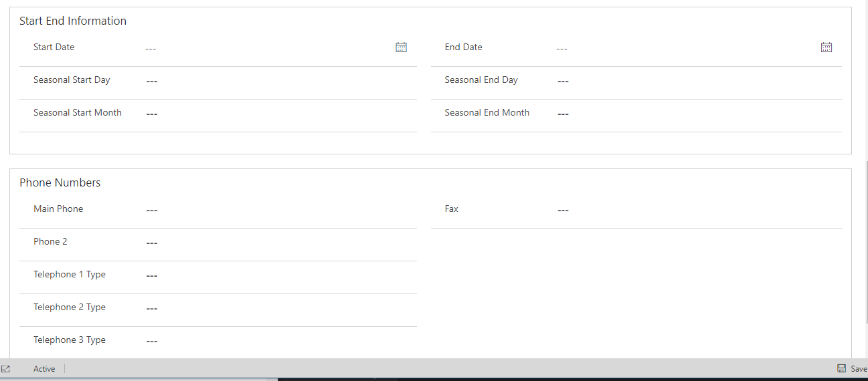The image size is (868, 381).
Task: Open the Start Date calendar picker
Action: pos(401,47)
